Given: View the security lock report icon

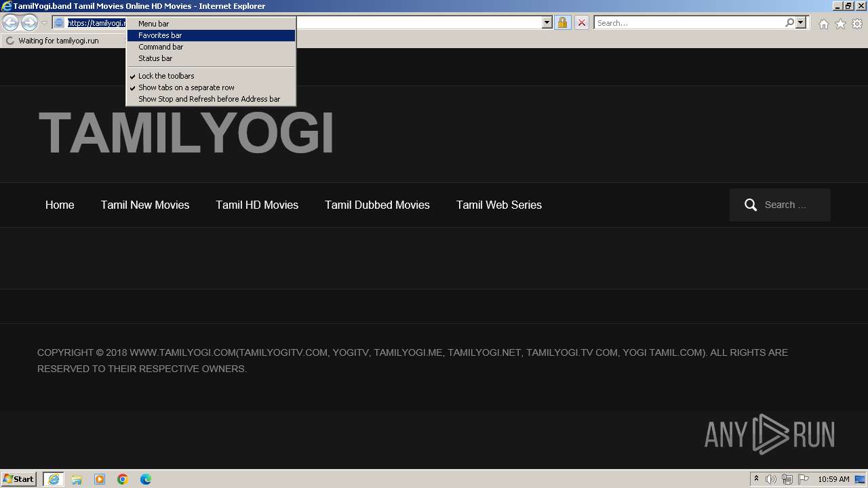Looking at the screenshot, I should point(562,23).
